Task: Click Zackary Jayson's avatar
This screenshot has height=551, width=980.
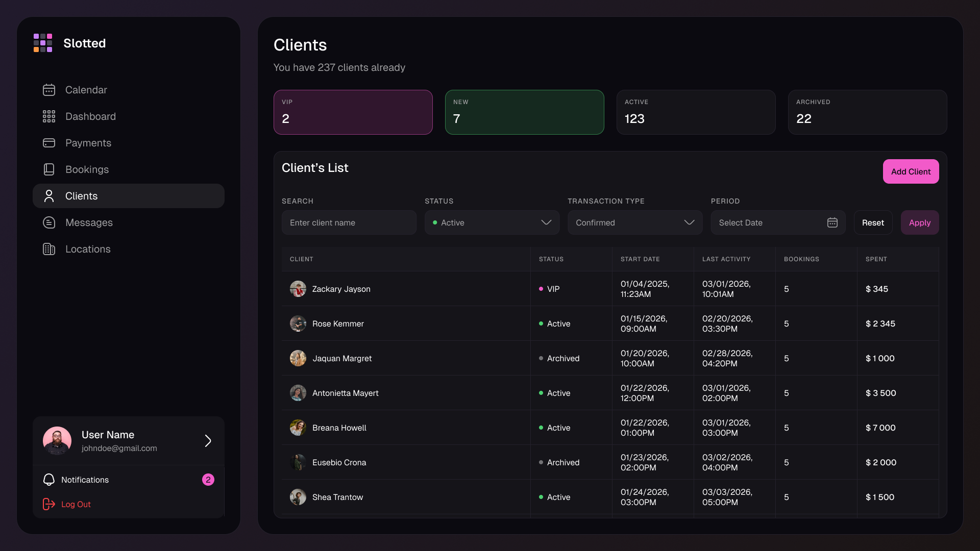Action: click(298, 289)
